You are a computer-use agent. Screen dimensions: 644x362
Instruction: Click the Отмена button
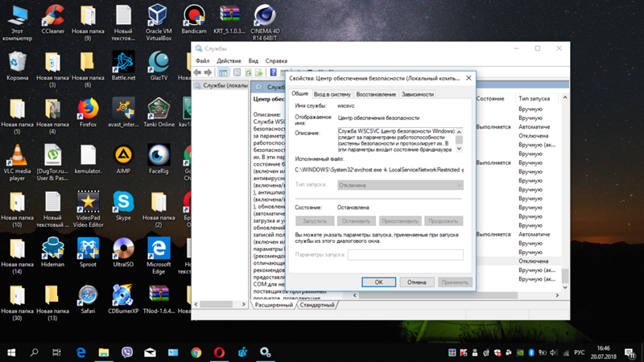[416, 282]
